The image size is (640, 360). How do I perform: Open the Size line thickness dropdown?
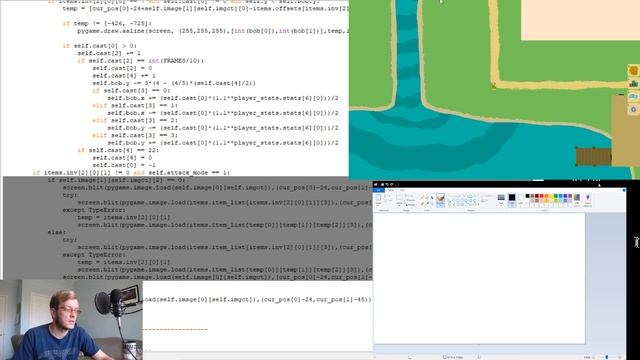pyautogui.click(x=501, y=200)
